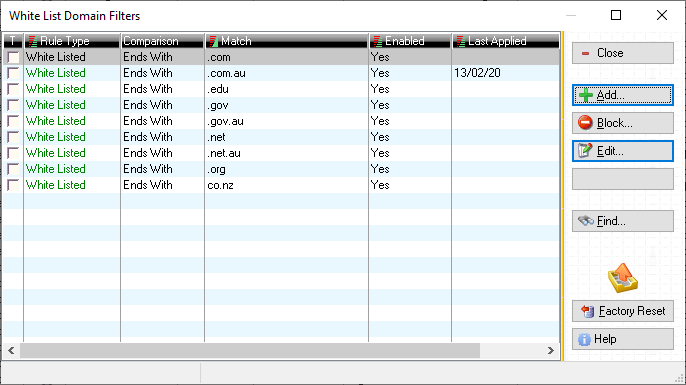Click sort icon in Enabled header

[x=378, y=41]
